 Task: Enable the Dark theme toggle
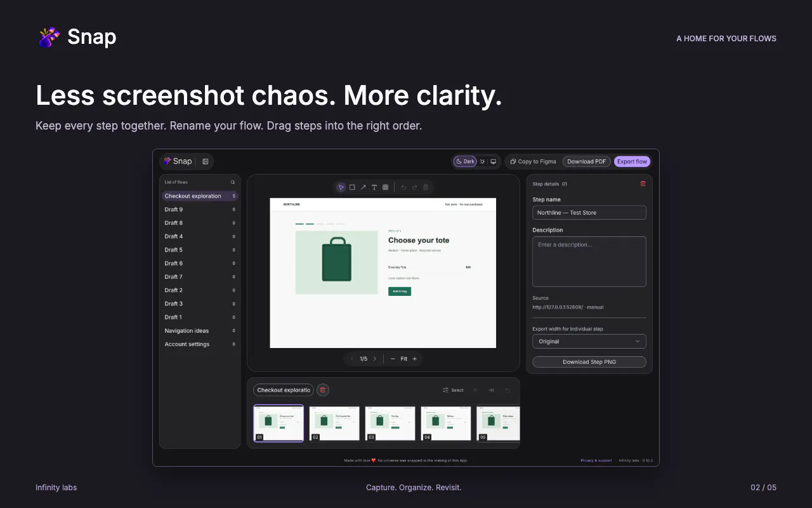465,161
